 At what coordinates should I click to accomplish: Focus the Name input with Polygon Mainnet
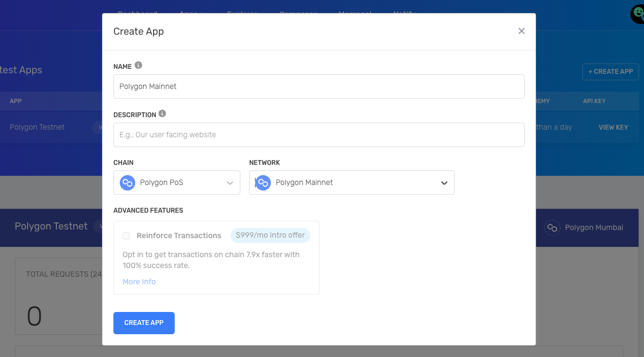[x=318, y=87]
